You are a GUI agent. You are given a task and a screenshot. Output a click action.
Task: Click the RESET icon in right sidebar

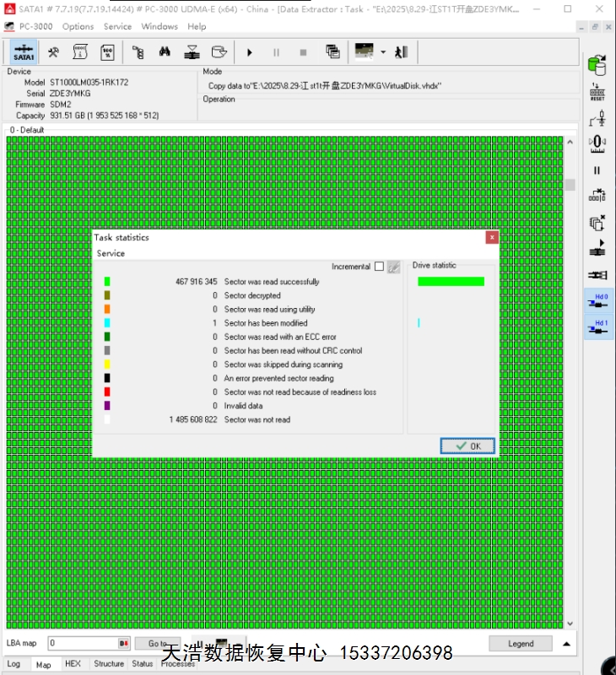click(597, 92)
